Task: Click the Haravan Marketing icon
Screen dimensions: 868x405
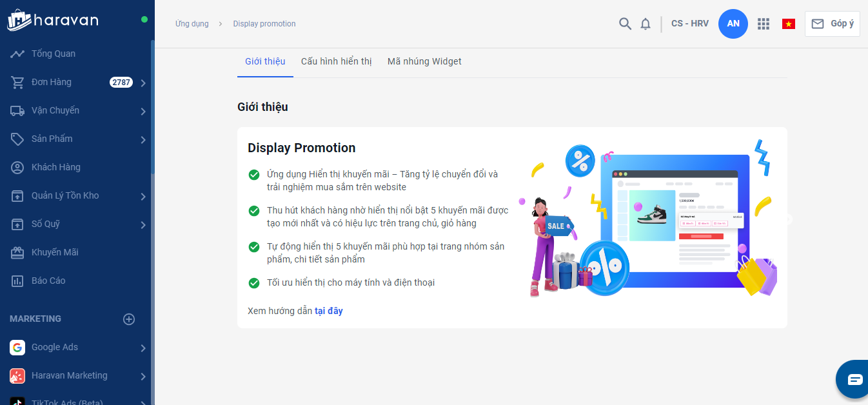Action: tap(17, 375)
